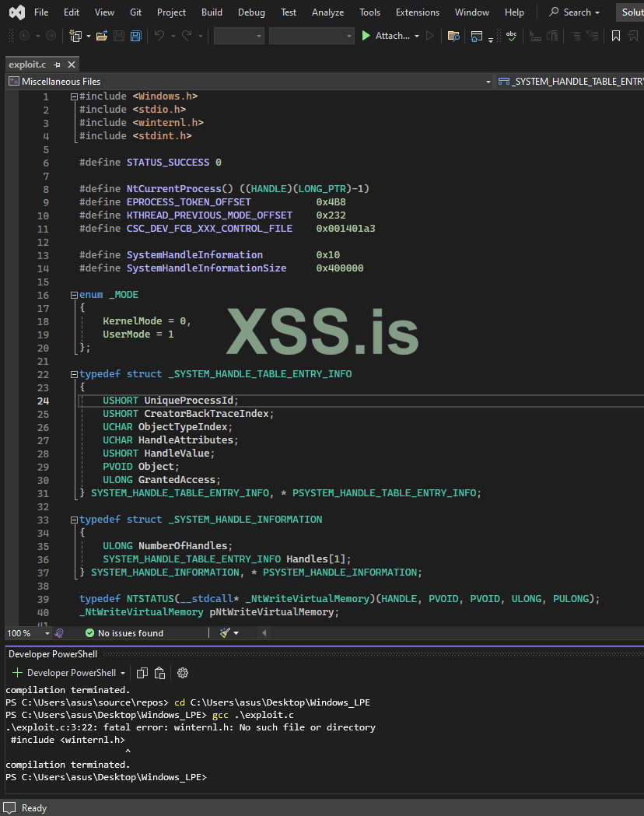Click the status bar Ready notification icon
Viewport: 644px width, 816px height.
coord(9,807)
